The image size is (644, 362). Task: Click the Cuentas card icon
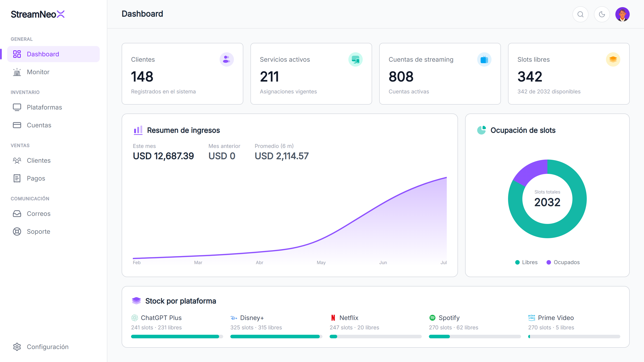(x=17, y=125)
